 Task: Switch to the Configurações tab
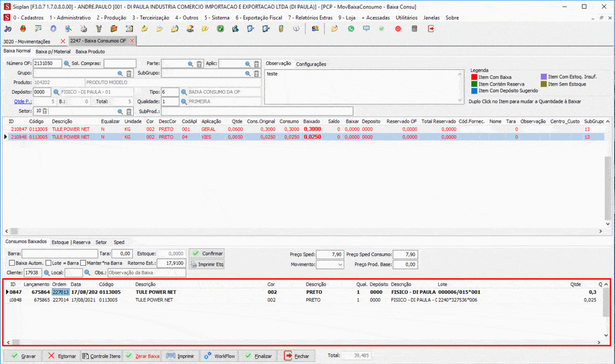tap(311, 64)
